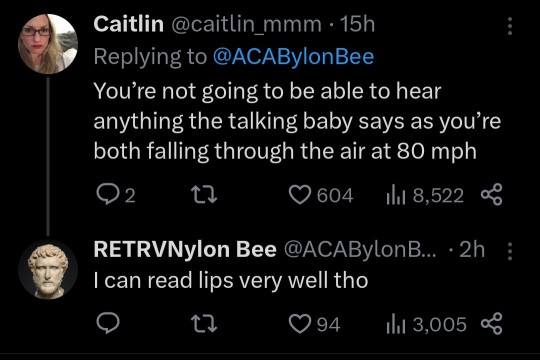Open @caitlin_mmm handle
The height and width of the screenshot is (360, 540).
click(x=246, y=25)
